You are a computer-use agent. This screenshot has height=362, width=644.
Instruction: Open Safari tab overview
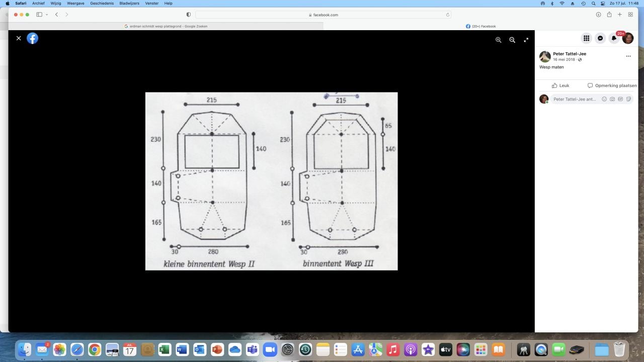pos(630,15)
